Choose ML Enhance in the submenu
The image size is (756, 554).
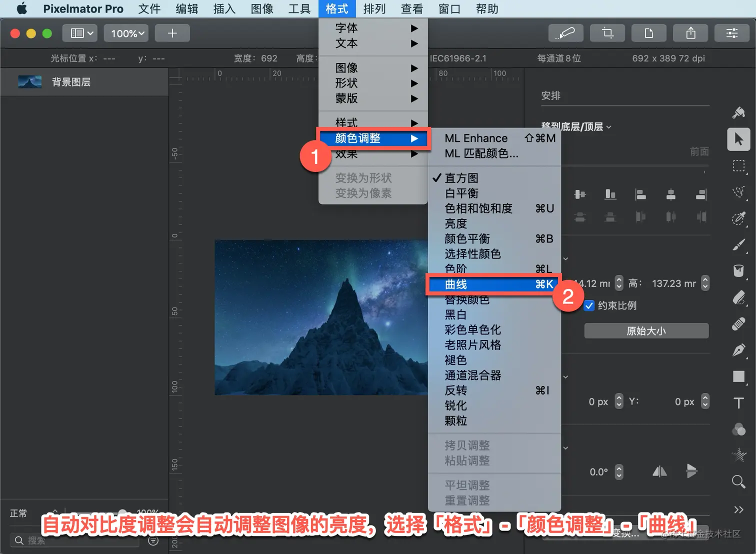(494, 138)
